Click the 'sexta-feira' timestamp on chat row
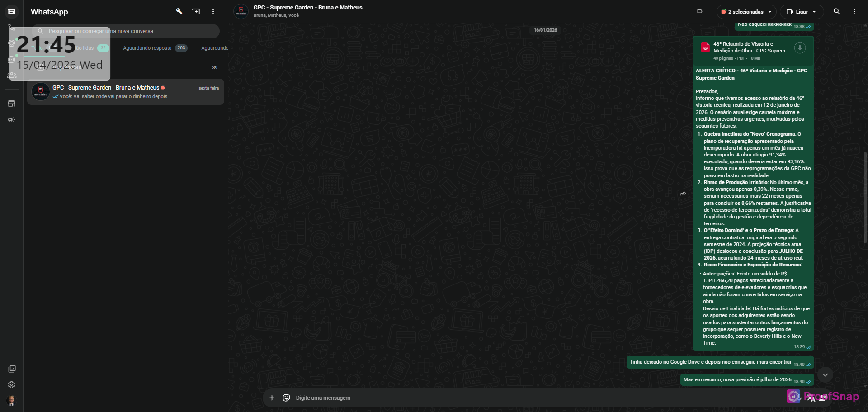 pos(209,88)
